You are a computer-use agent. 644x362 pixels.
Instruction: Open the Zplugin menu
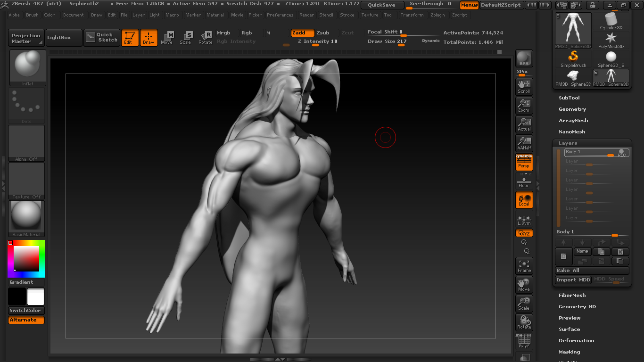click(438, 15)
